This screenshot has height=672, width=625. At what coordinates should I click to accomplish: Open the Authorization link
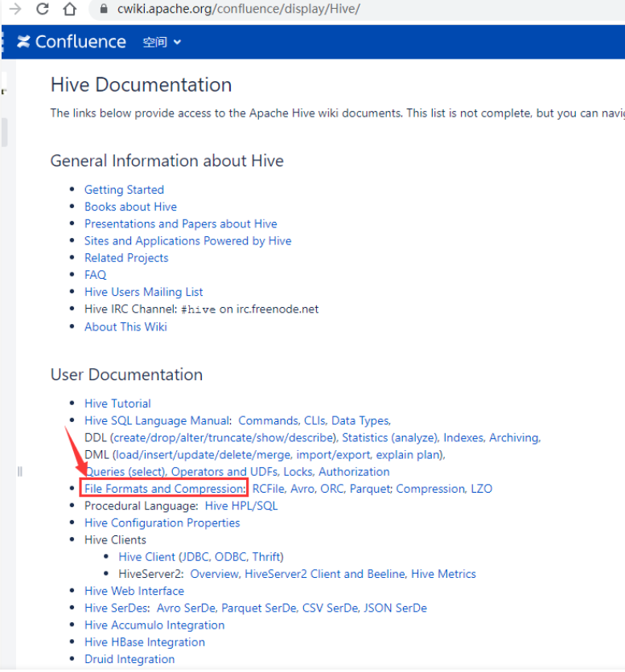click(354, 472)
